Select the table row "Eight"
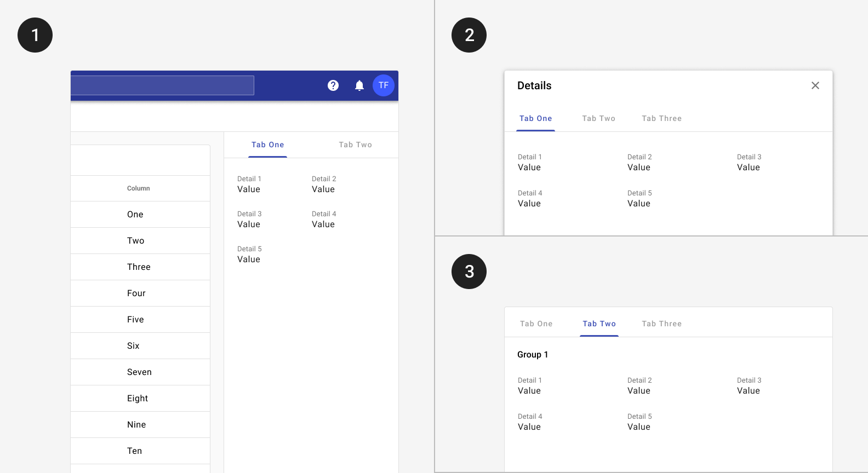868x473 pixels. 140,399
